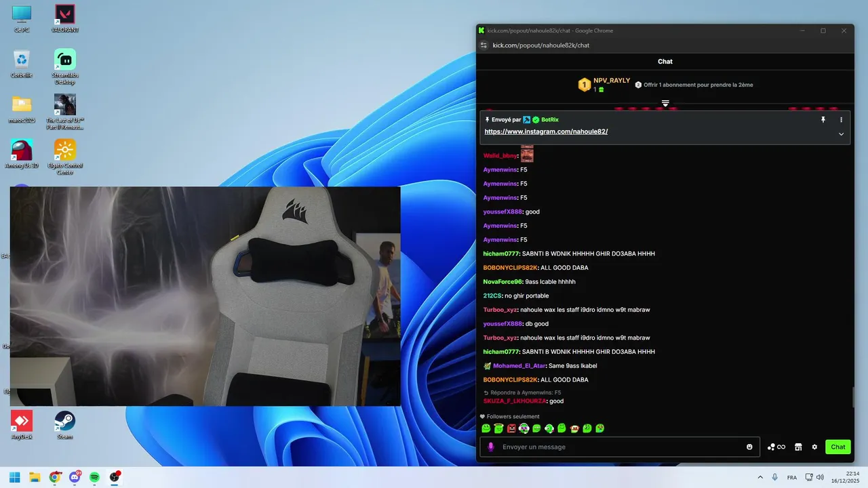The image size is (868, 488).
Task: Open Discord from taskbar
Action: pyautogui.click(x=75, y=477)
